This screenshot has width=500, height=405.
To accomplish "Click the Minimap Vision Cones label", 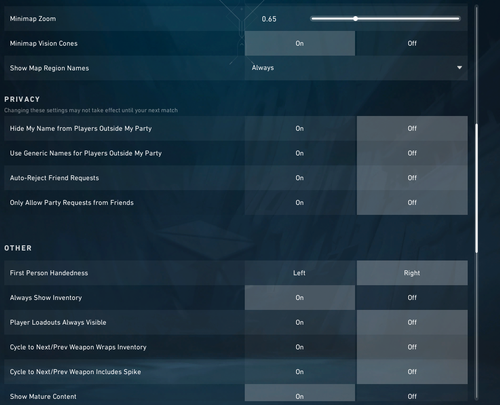I will [44, 43].
